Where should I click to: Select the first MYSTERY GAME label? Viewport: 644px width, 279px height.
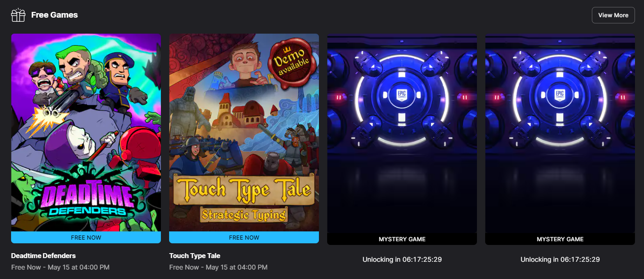click(x=402, y=239)
